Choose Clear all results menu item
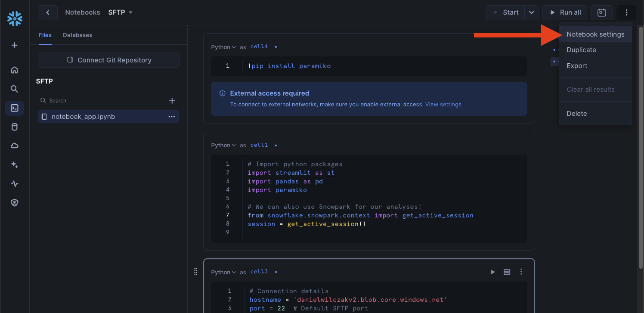The height and width of the screenshot is (313, 644). [x=595, y=90]
